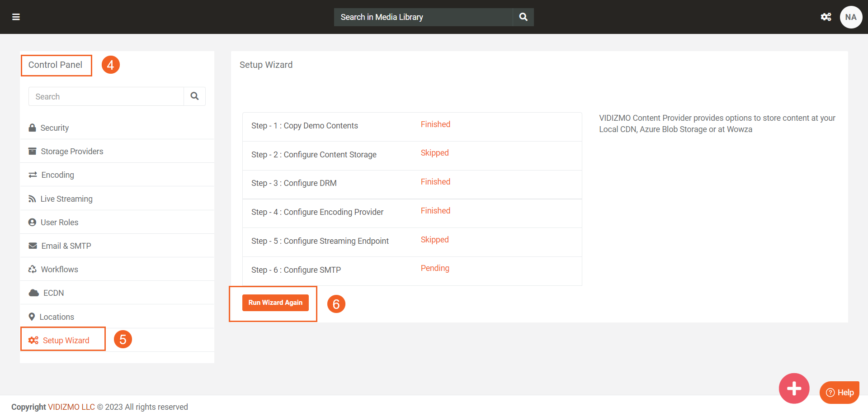Open settings gears icon in top bar
The width and height of the screenshot is (868, 417).
tap(826, 17)
